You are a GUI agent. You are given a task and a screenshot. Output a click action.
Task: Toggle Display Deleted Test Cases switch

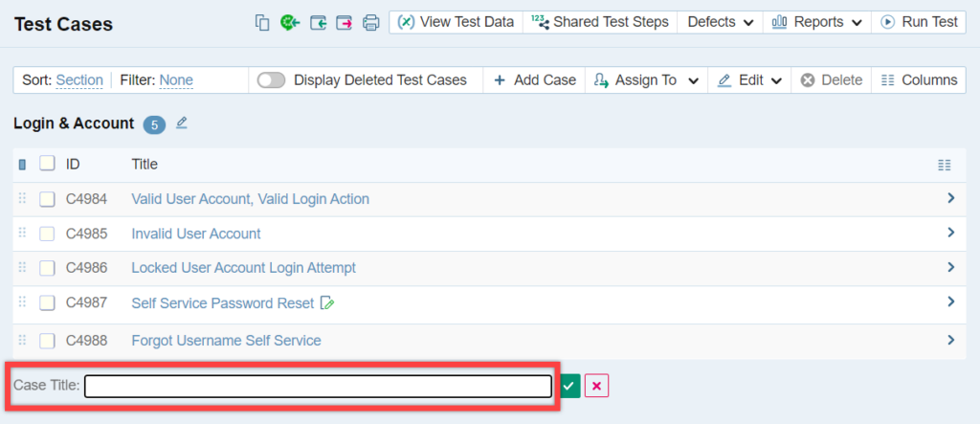click(x=272, y=80)
